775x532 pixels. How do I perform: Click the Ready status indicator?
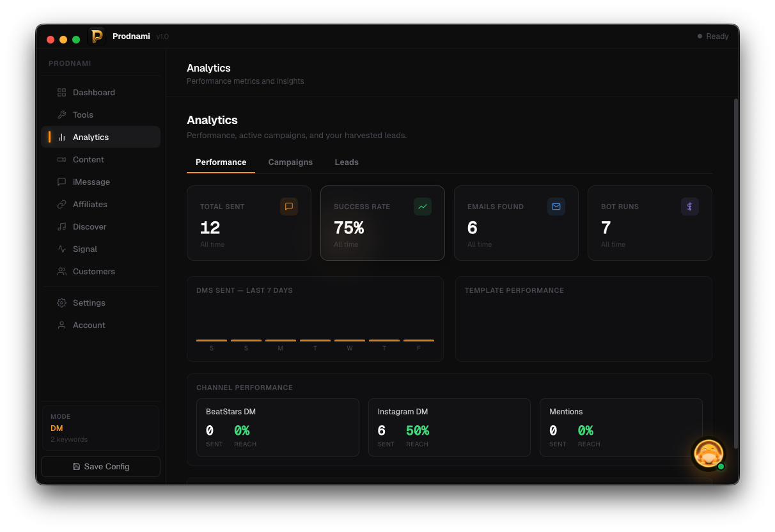point(713,36)
